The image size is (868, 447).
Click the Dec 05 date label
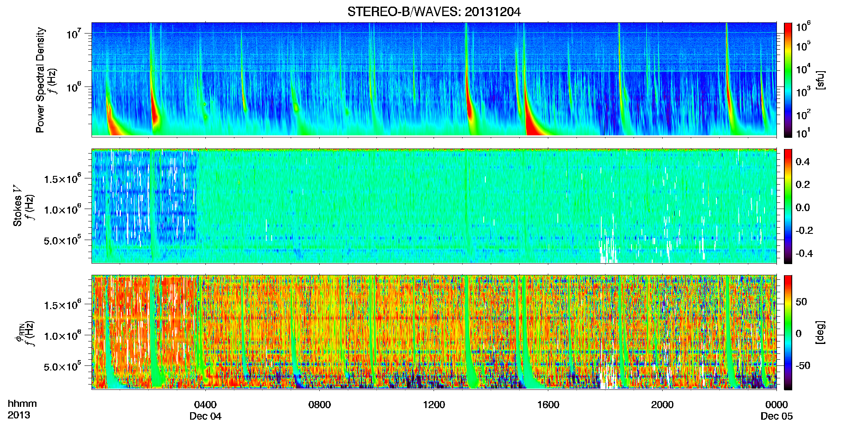click(776, 416)
